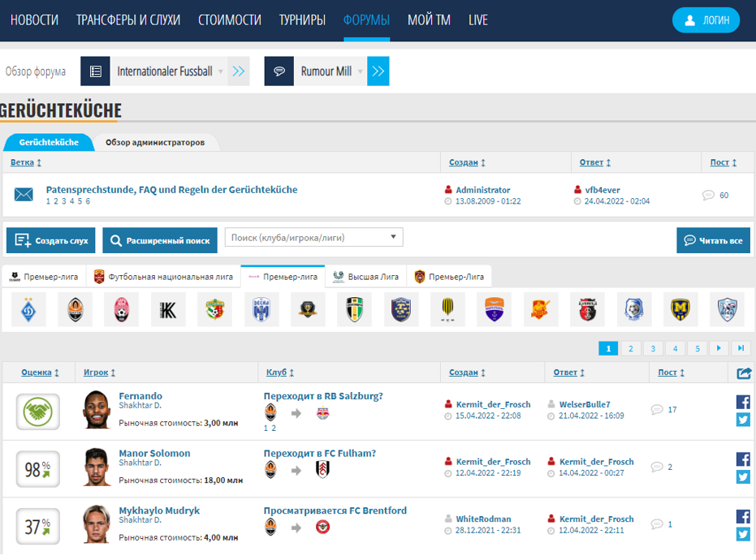Viewport: 756px width, 560px height.
Task: Open the Mykhaylo Mudryk player link
Action: [159, 510]
